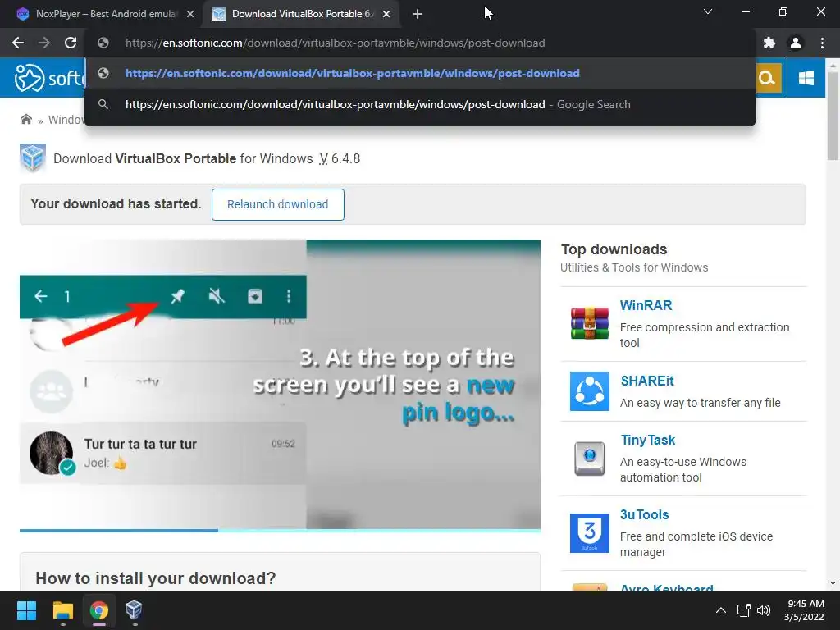Switch to the NoxPlayer tab

click(98, 14)
